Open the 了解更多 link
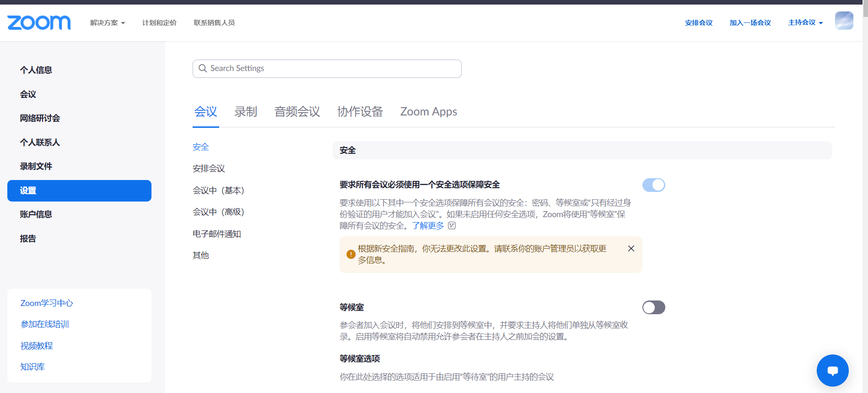The image size is (868, 393). (x=428, y=225)
